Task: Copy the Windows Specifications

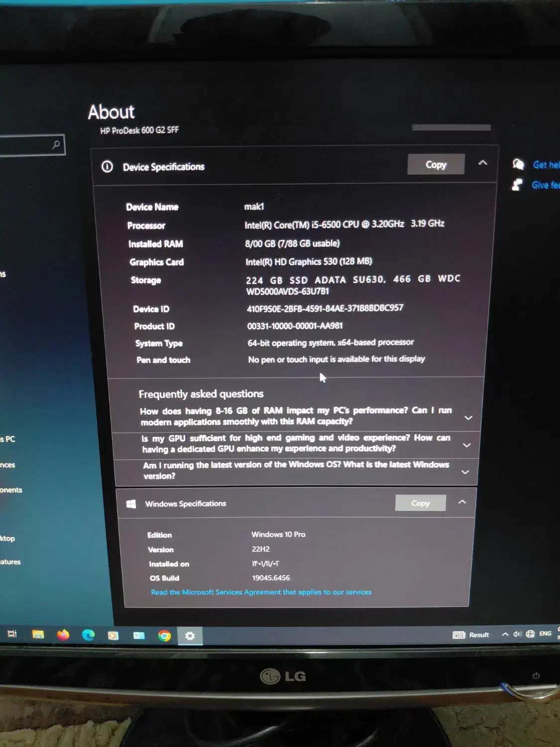Action: click(x=420, y=503)
